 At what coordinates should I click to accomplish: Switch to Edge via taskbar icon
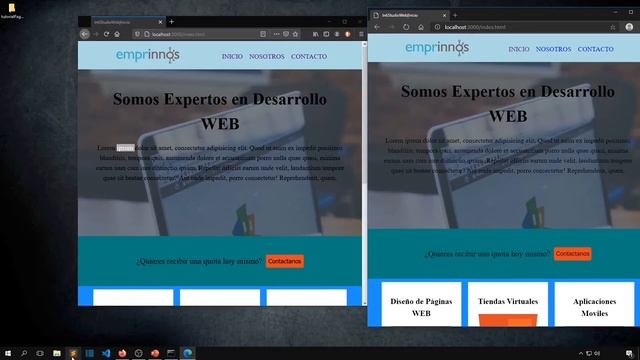187,353
